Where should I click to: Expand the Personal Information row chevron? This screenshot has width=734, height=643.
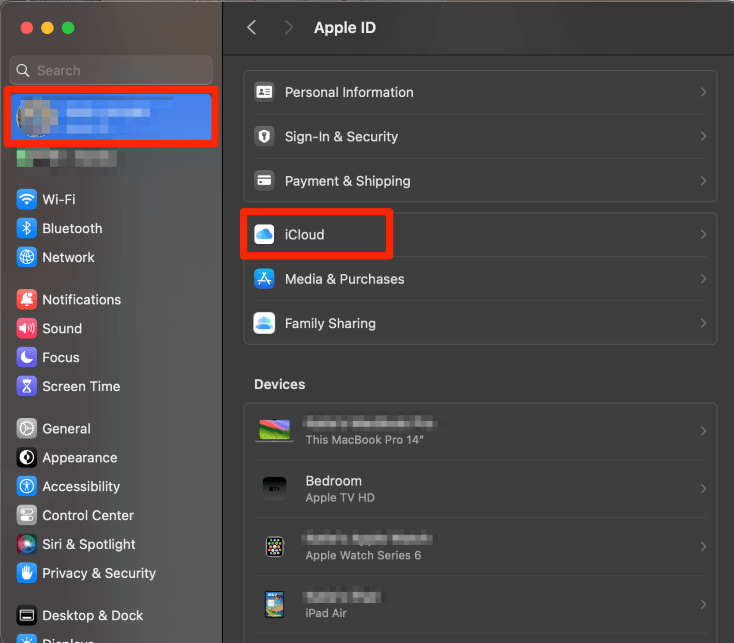pos(703,92)
